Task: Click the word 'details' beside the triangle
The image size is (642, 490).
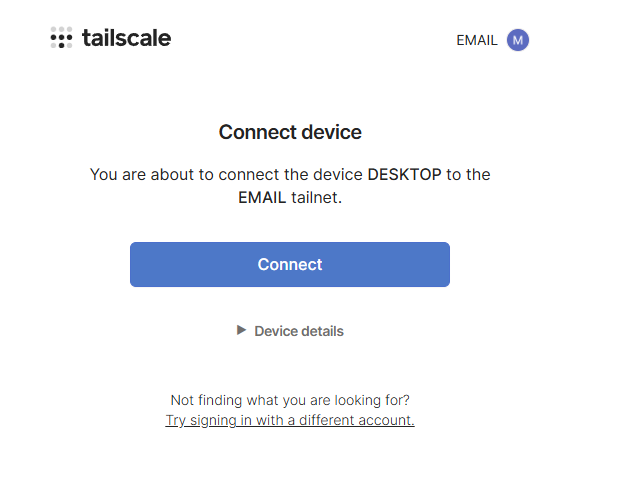Action: (x=320, y=331)
